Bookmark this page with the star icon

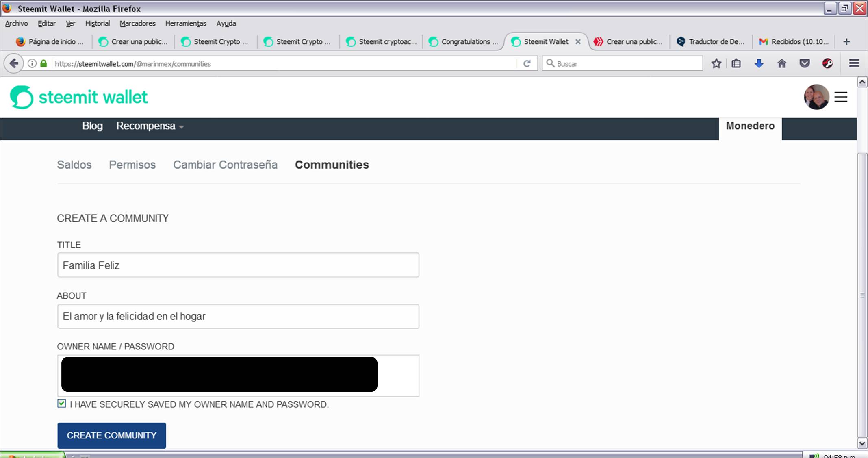(716, 63)
